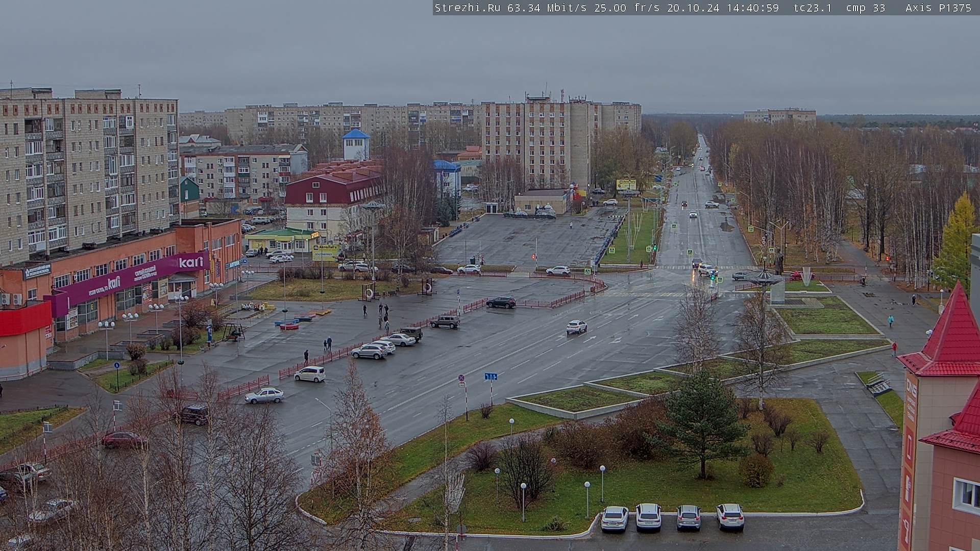Click the timestamp 14:40:59
The height and width of the screenshot is (551, 980).
tap(753, 8)
